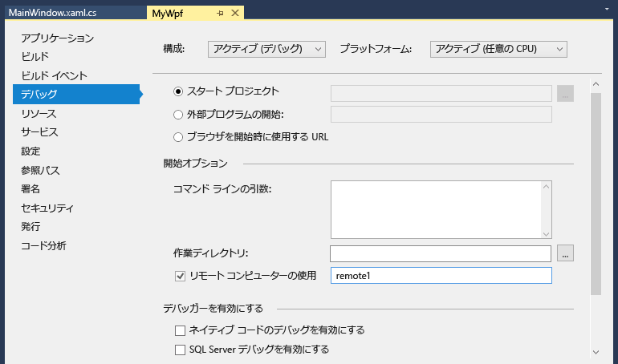Enable ネイティブ コードのデバッグ checkbox
This screenshot has height=364, width=618.
(x=180, y=330)
